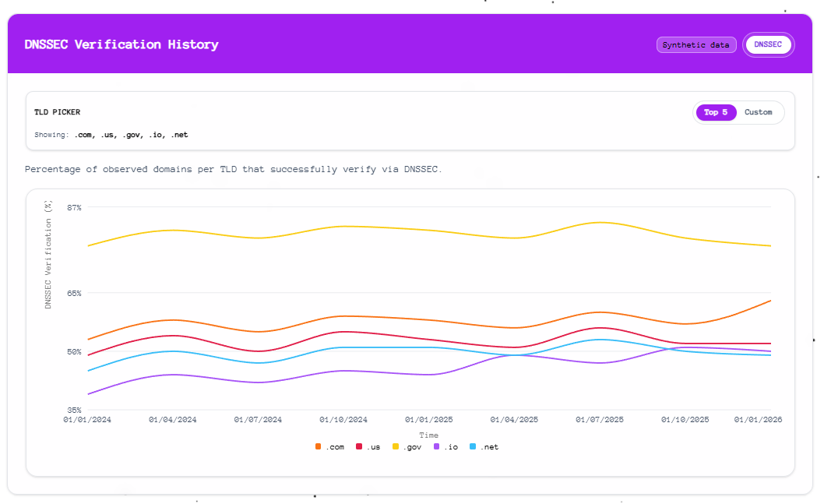Click the 01/07/2025 x-axis label
Image resolution: width=824 pixels, height=504 pixels.
(x=600, y=419)
